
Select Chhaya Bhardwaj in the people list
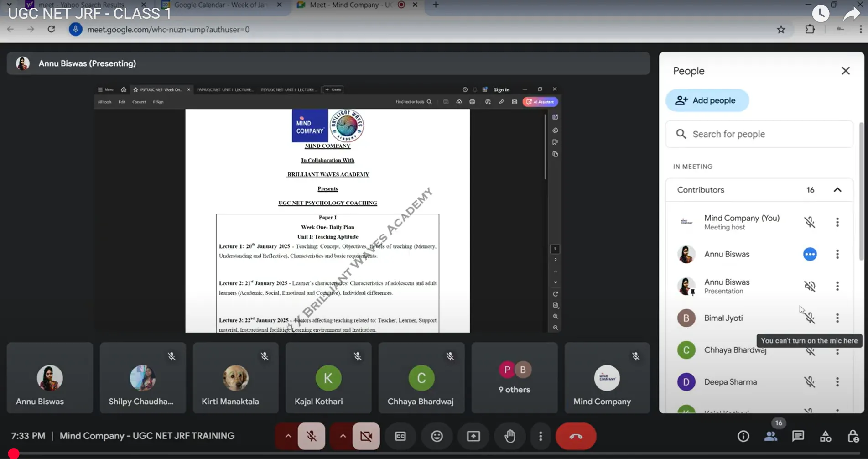(735, 350)
